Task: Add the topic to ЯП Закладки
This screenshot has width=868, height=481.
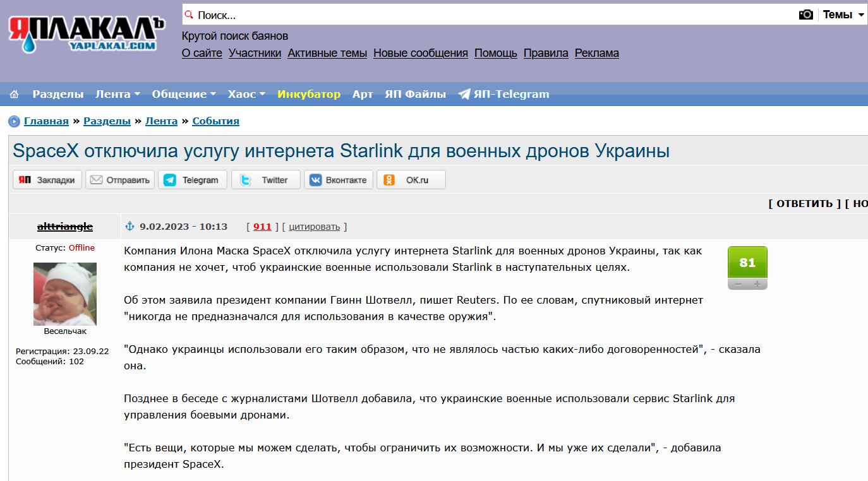Action: click(47, 180)
